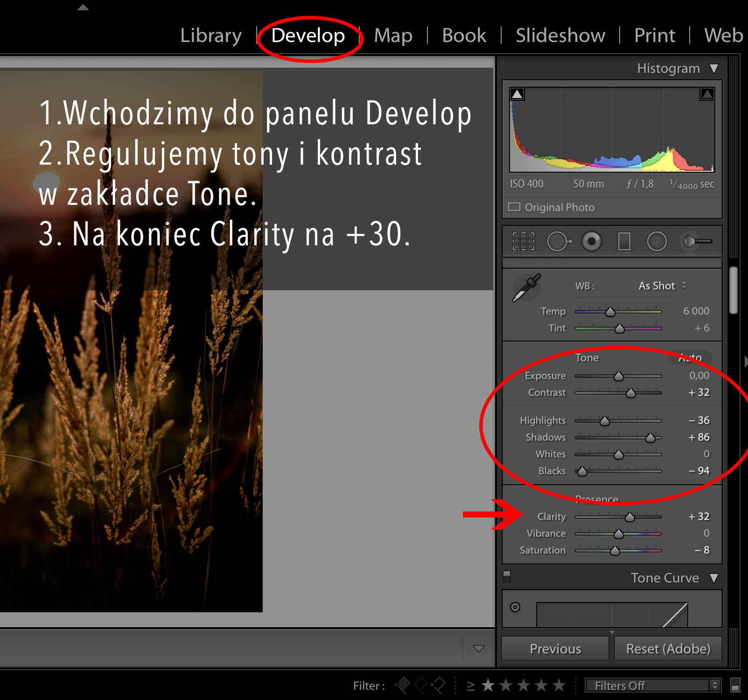The height and width of the screenshot is (700, 748).
Task: Toggle the Tone Curve panel switch
Action: [507, 577]
